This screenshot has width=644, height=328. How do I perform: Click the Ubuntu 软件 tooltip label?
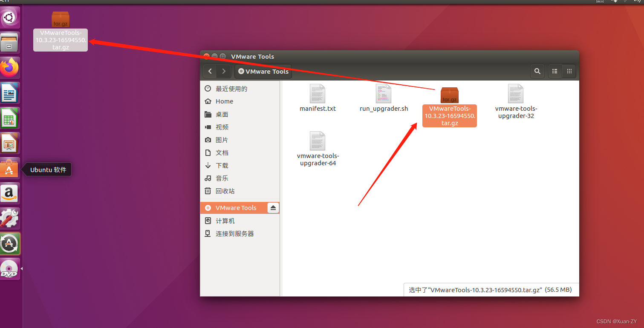tap(48, 170)
